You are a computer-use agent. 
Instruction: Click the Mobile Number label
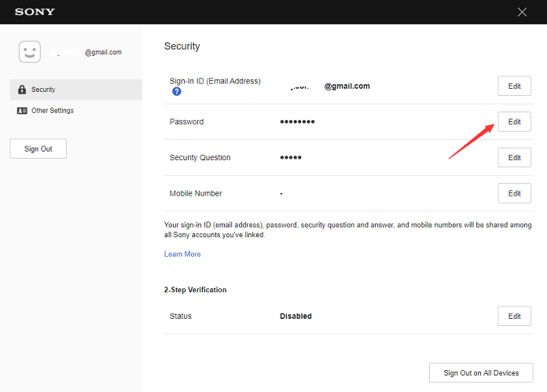196,193
